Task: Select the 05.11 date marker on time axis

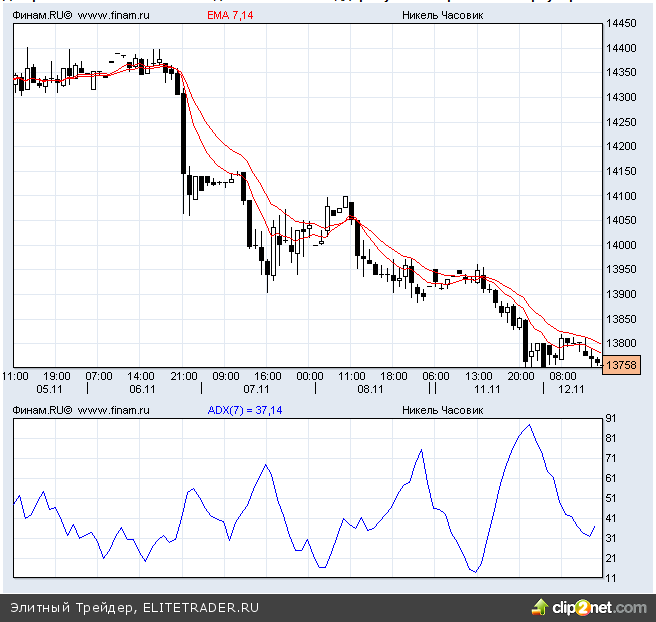Action: click(x=49, y=389)
